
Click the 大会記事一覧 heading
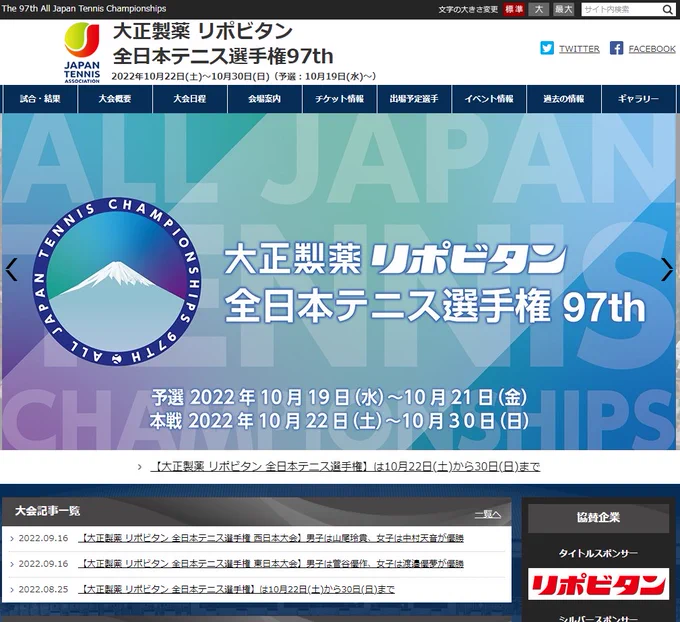48,511
